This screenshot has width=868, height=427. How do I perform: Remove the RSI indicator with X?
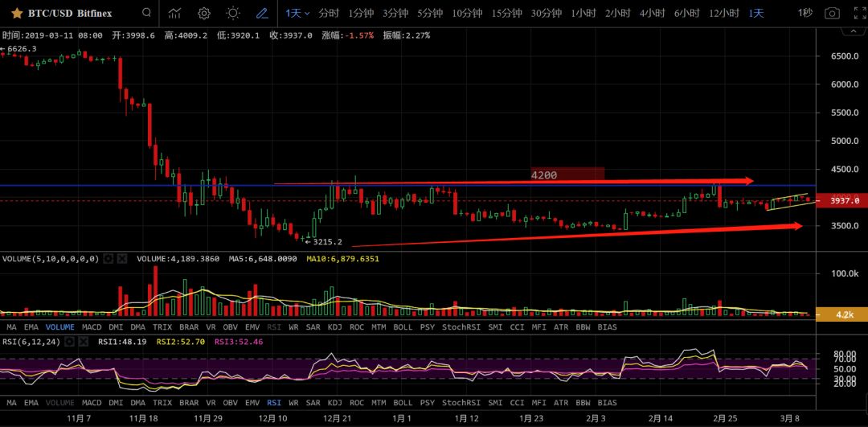(x=83, y=342)
